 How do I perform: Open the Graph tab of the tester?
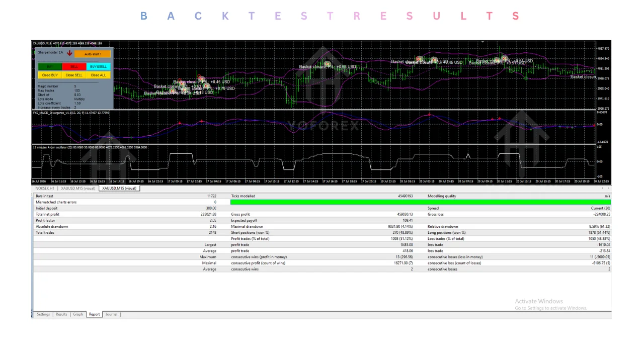coord(78,314)
